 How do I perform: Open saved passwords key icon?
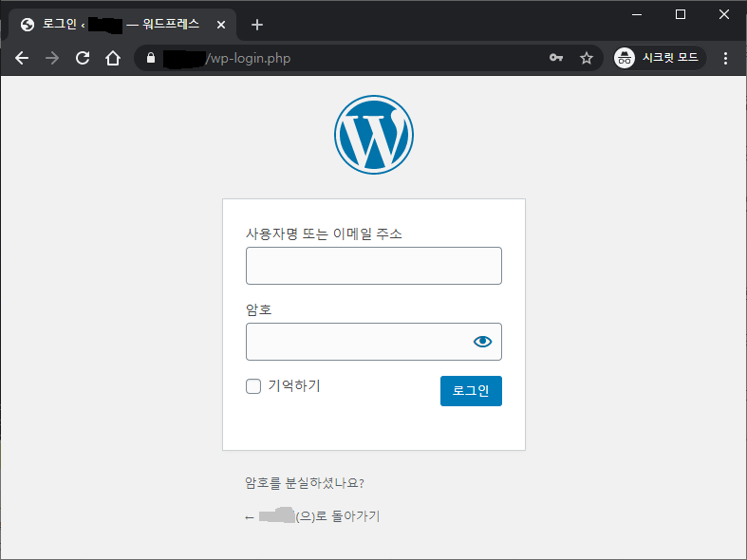556,58
